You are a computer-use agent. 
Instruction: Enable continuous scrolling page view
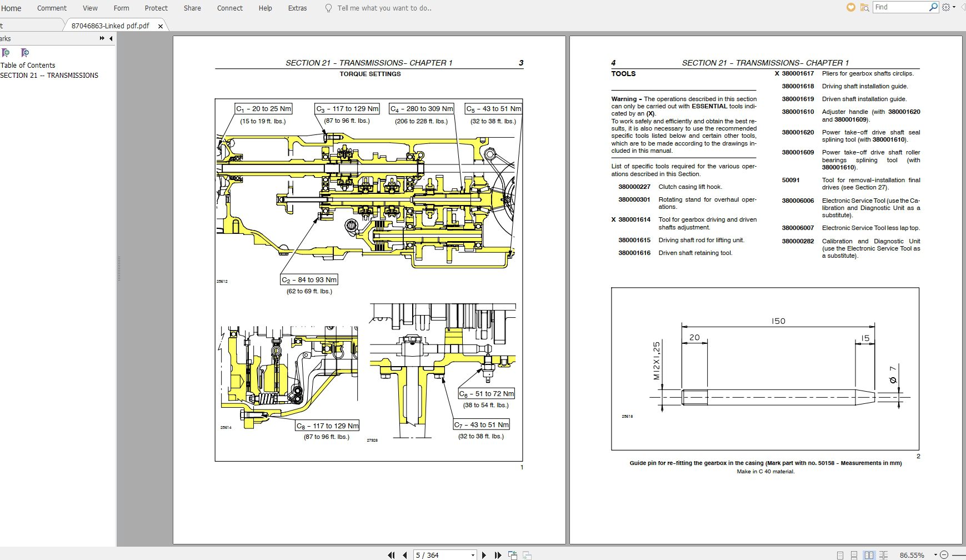tap(854, 554)
